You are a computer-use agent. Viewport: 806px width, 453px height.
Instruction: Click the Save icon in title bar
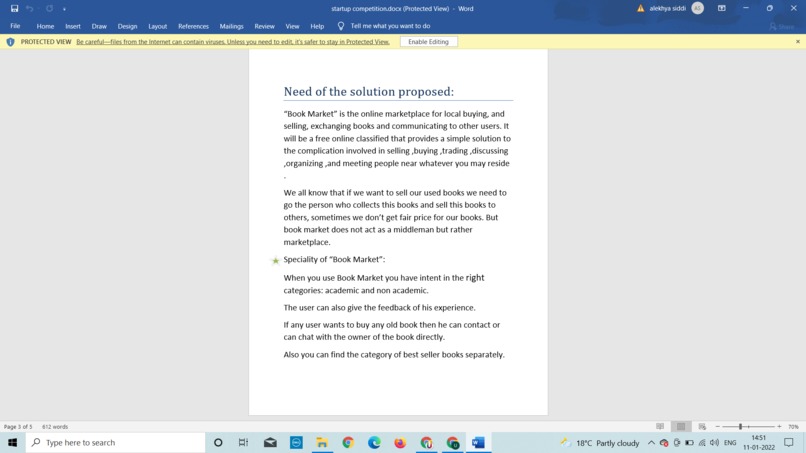14,8
